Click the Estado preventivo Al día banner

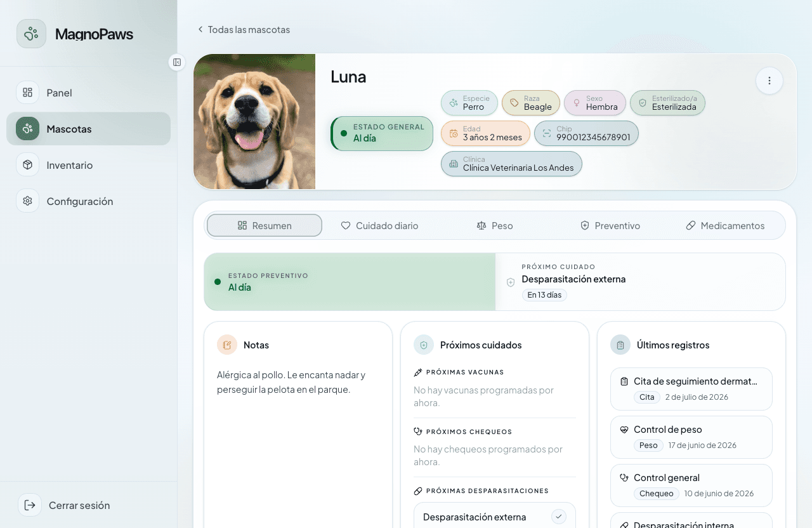[350, 282]
